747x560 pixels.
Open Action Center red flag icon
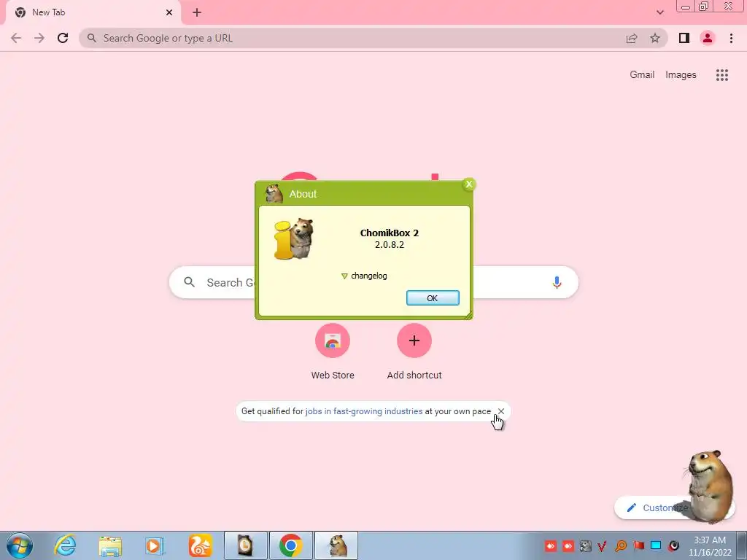[x=638, y=545]
